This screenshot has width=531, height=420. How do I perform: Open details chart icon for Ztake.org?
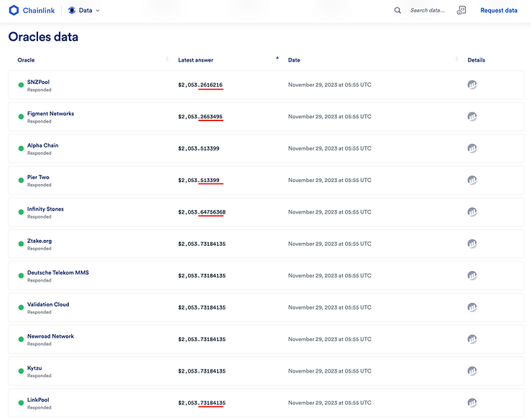[472, 244]
